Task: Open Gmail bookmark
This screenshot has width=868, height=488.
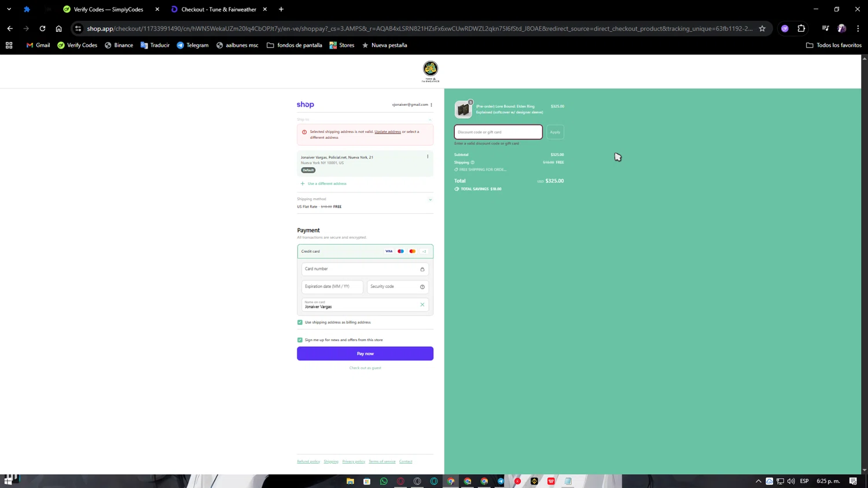Action: pos(38,45)
